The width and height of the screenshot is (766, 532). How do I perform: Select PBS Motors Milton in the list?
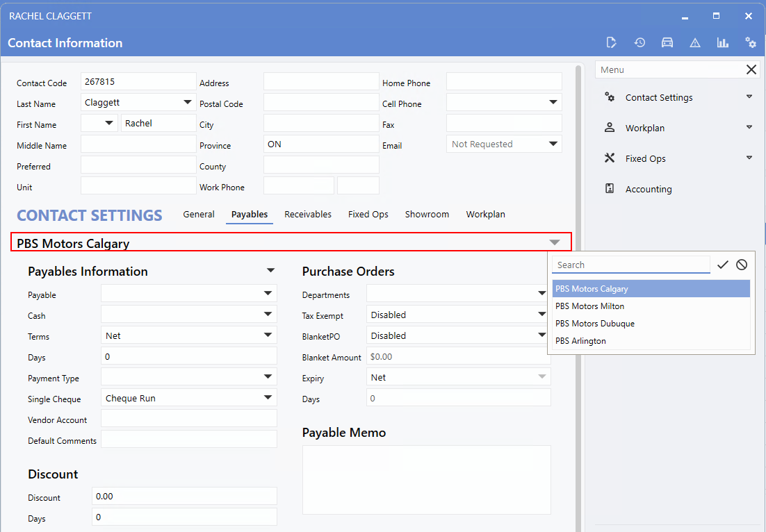[x=651, y=306]
